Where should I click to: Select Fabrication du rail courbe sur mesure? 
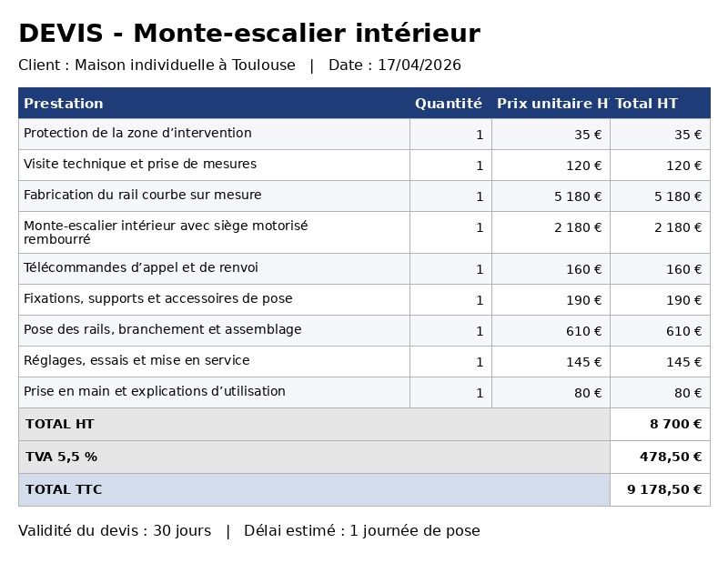click(143, 195)
